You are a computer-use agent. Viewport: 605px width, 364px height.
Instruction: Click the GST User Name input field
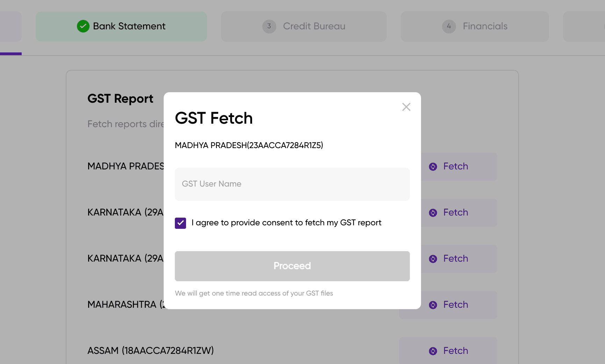coord(292,184)
